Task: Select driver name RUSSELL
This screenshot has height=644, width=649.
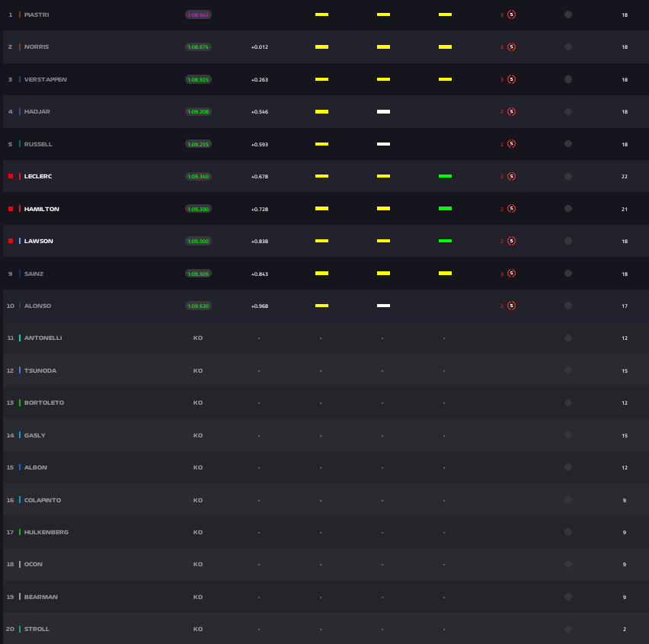Action: click(x=38, y=144)
